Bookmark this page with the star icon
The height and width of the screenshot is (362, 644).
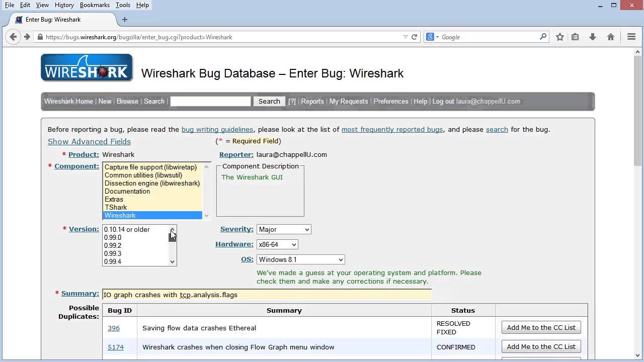coord(560,37)
